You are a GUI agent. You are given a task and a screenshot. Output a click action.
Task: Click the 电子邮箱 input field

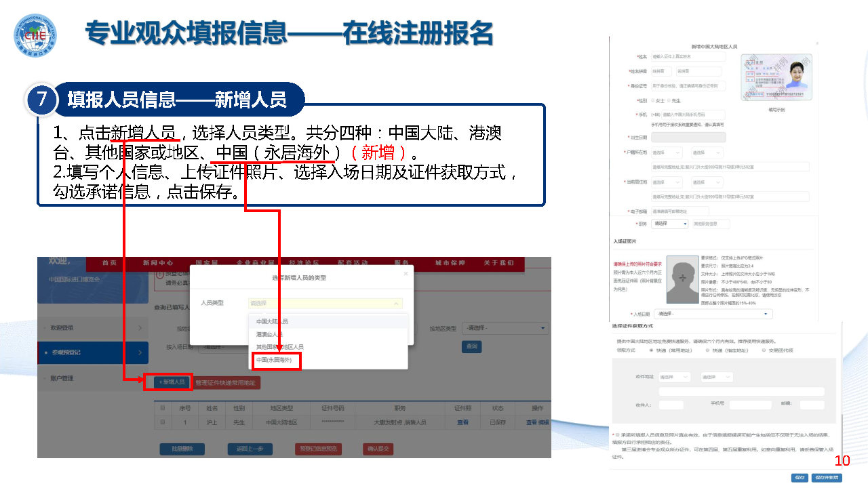tap(679, 211)
